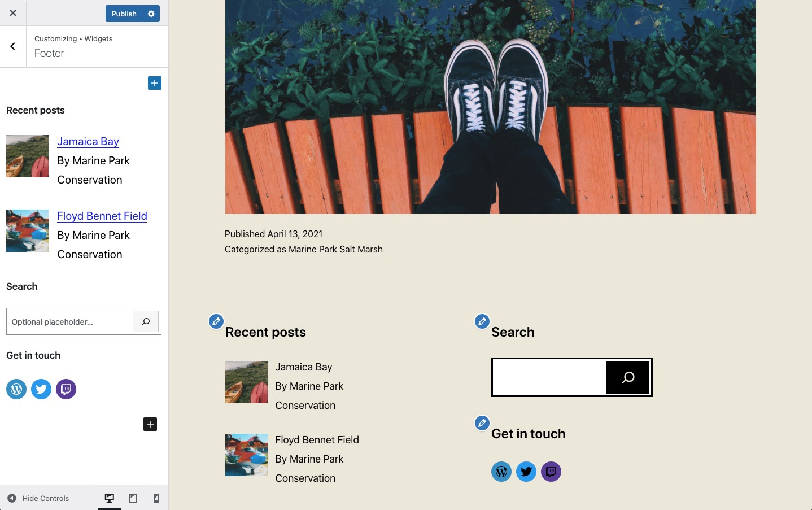Open the block inserter with the top plus icon

pyautogui.click(x=154, y=82)
